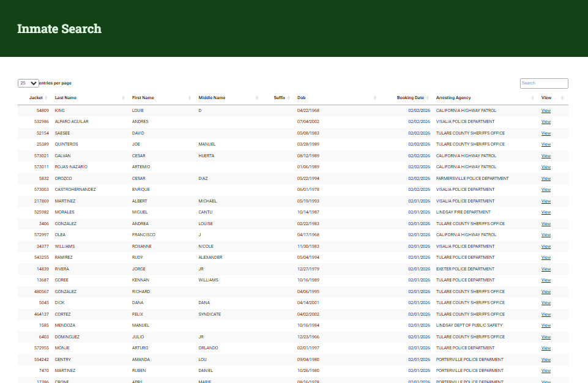This screenshot has width=588, height=383.
Task: View record for Roxanne Williams
Action: click(x=546, y=247)
